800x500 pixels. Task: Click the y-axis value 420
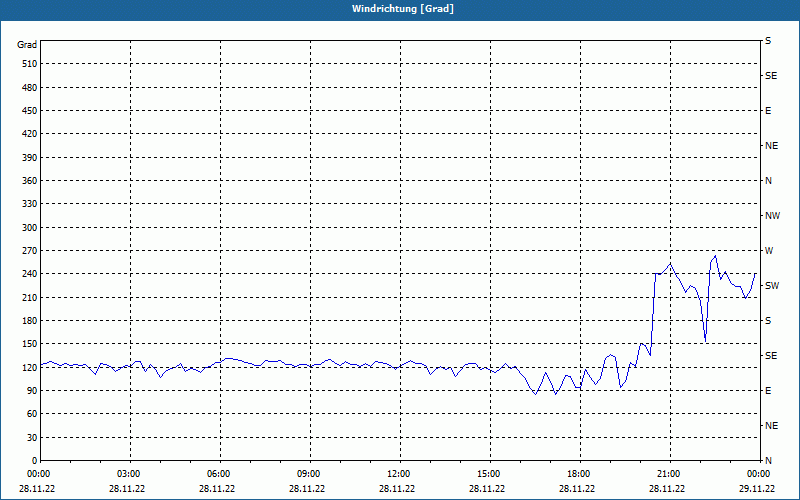(30, 134)
